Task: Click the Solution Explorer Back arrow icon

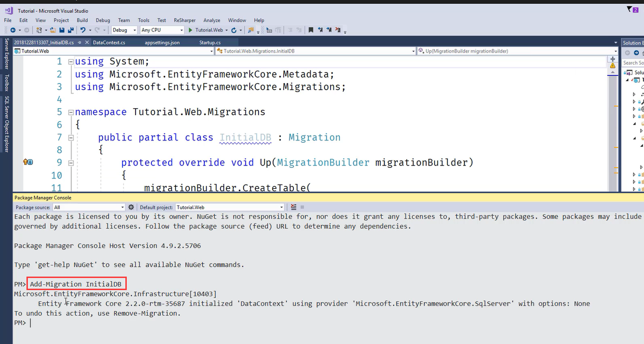Action: click(627, 53)
